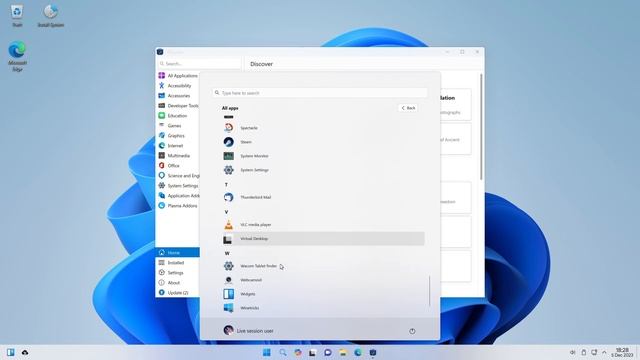Open Microsoft Edge desktop shortcut
The height and width of the screenshot is (360, 640).
(x=17, y=56)
